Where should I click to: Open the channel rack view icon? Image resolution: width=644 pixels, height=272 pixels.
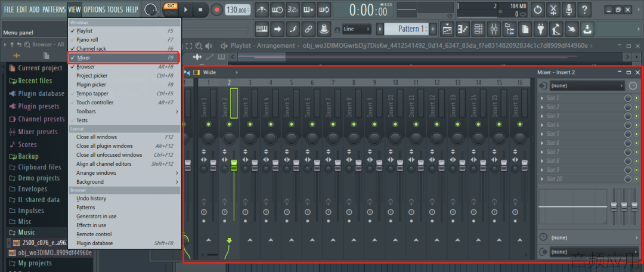478,29
